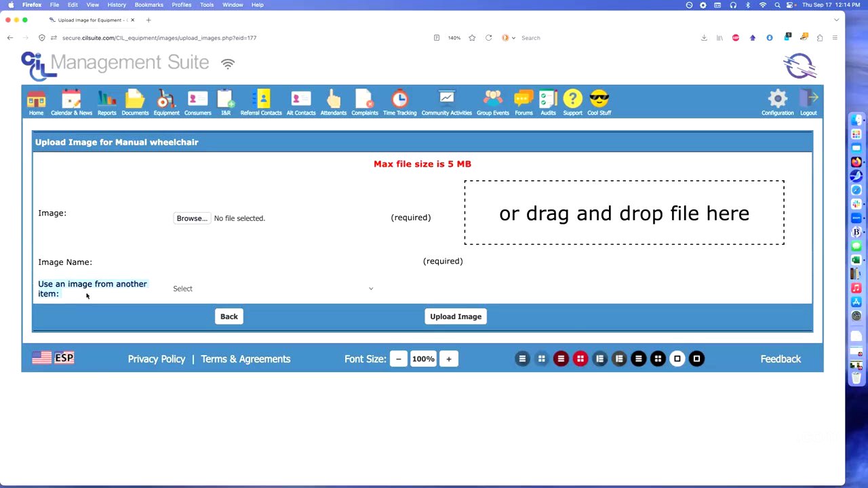Open the Forums chat icon
The image size is (868, 488).
coord(524,103)
